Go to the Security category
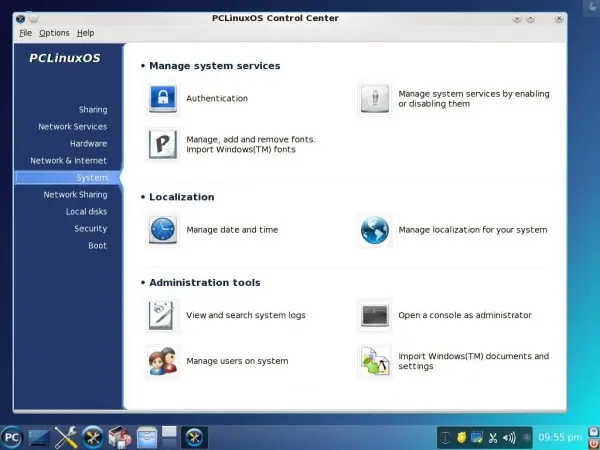Screen dimensions: 600x450 pos(90,229)
